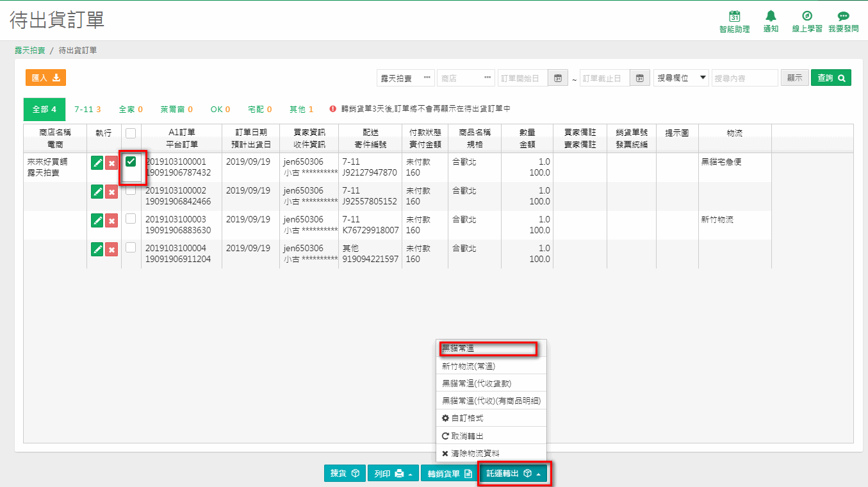Click the 揀貨 picking button

click(x=345, y=474)
